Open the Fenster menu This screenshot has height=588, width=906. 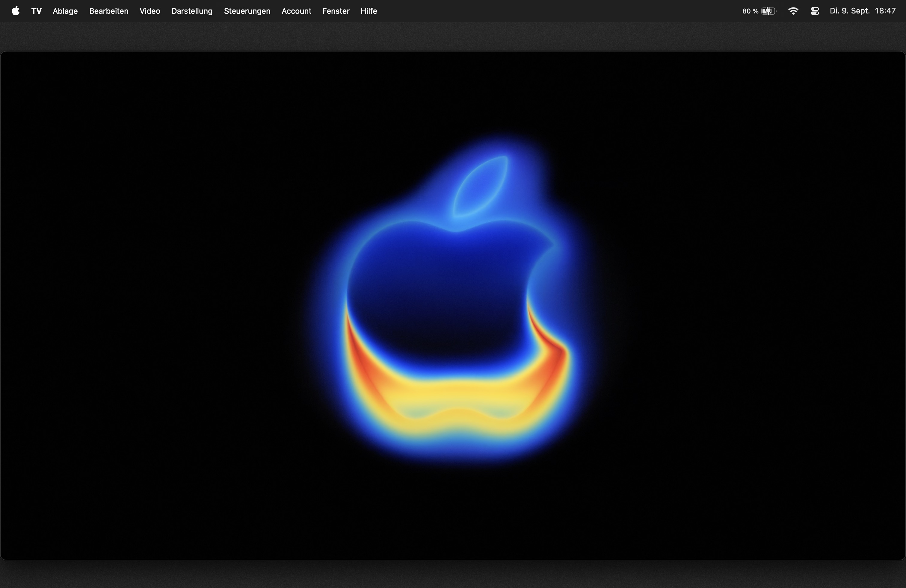[336, 11]
